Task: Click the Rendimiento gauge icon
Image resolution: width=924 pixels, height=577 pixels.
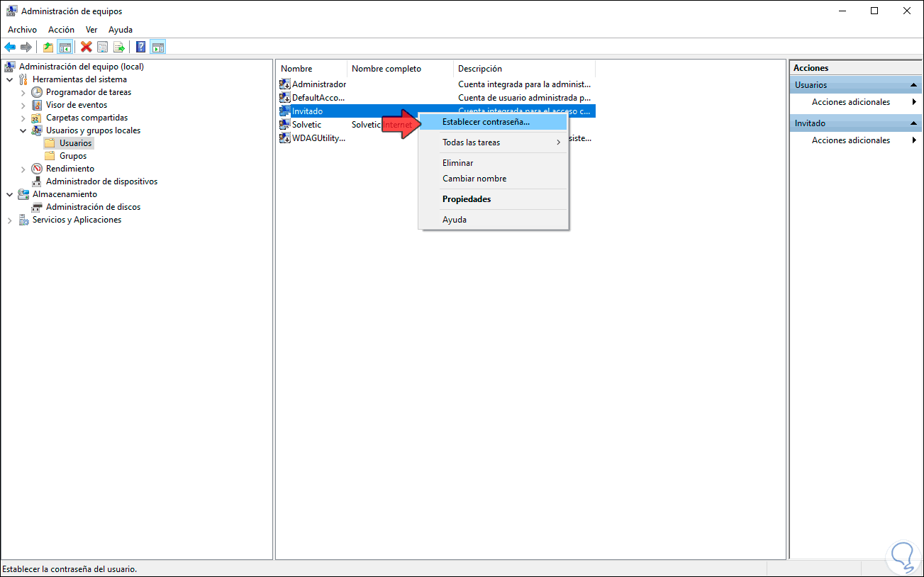Action: click(x=38, y=169)
